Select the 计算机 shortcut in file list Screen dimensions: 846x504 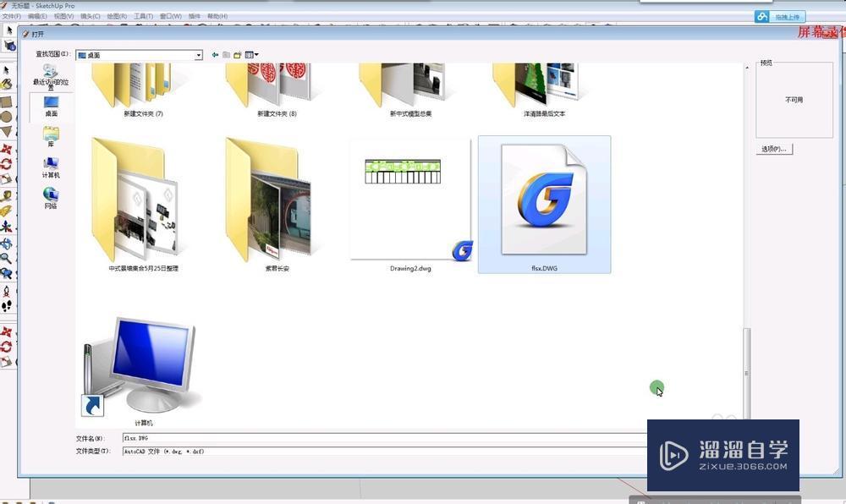pyautogui.click(x=143, y=371)
